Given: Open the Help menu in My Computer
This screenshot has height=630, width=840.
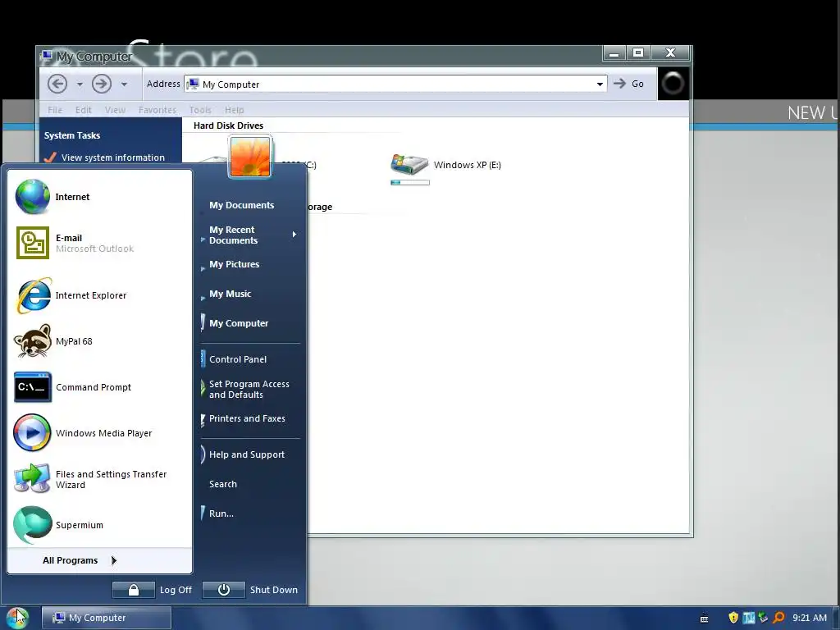Looking at the screenshot, I should [234, 110].
